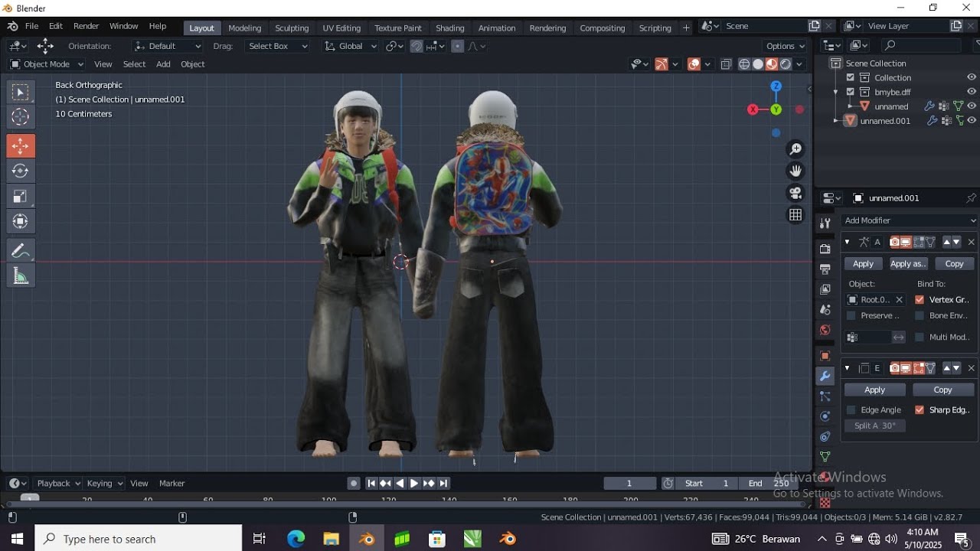Select the Select Box tool

pos(21,93)
